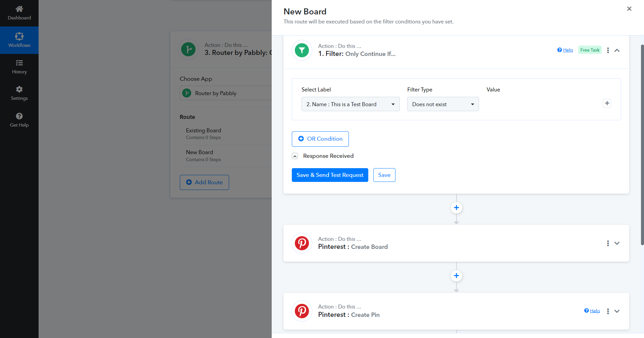
Task: Open Create Board three-dot menu
Action: 608,243
